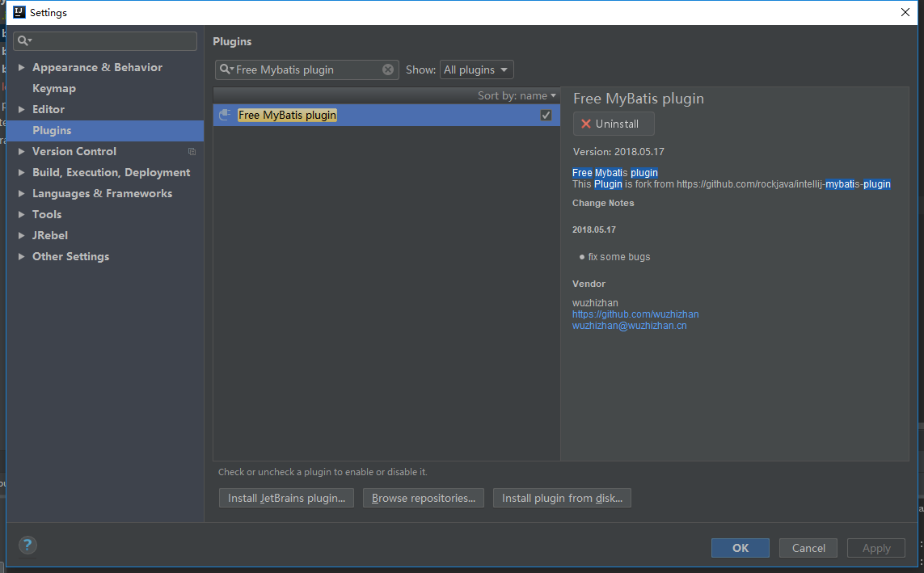Click Browse repositories button

click(423, 498)
